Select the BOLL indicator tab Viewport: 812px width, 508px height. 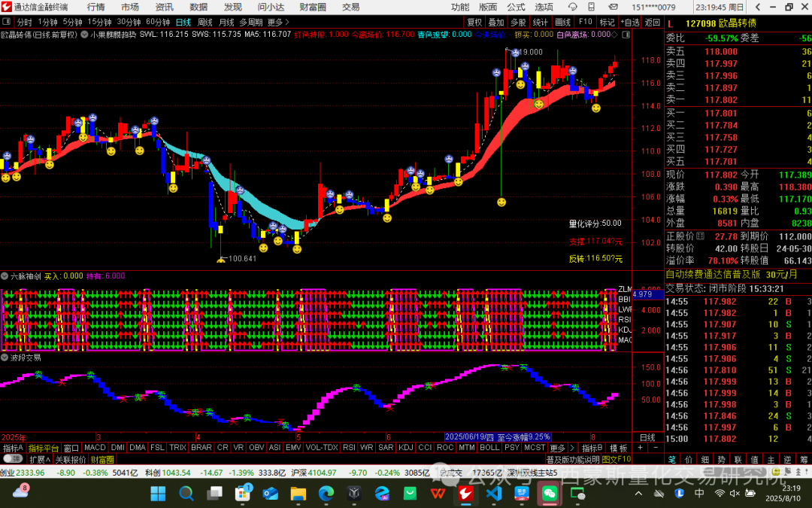(x=489, y=447)
